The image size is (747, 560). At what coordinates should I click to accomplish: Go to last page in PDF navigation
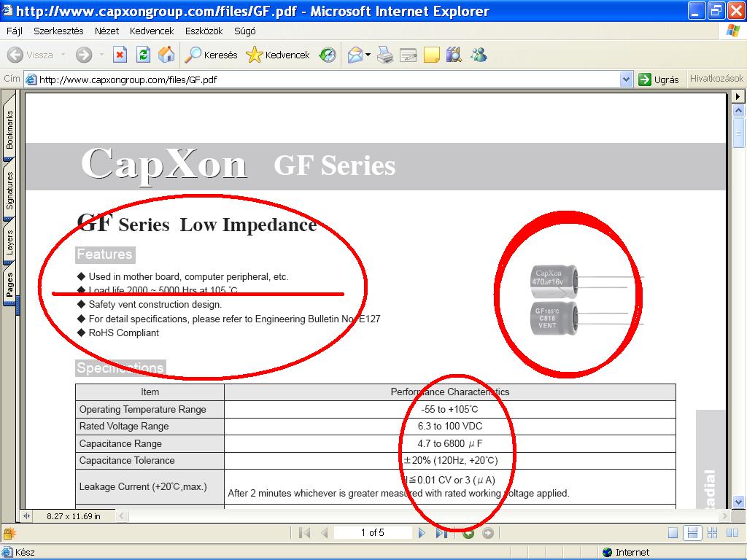tap(441, 533)
